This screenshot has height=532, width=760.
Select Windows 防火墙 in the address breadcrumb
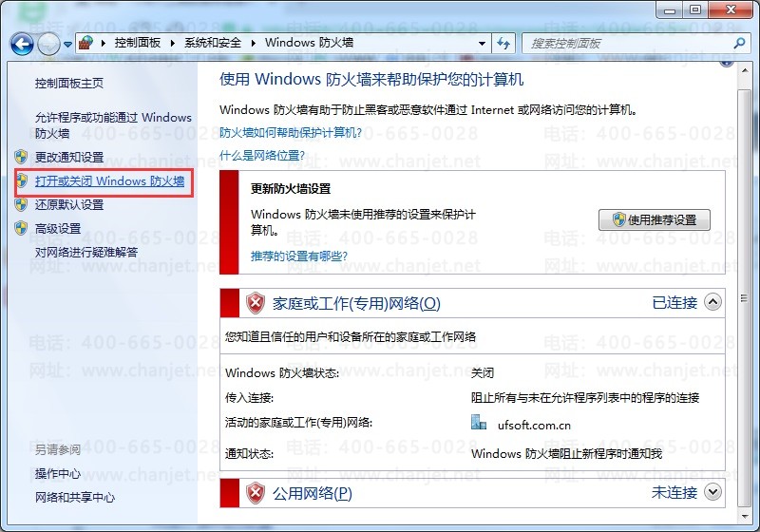point(309,43)
